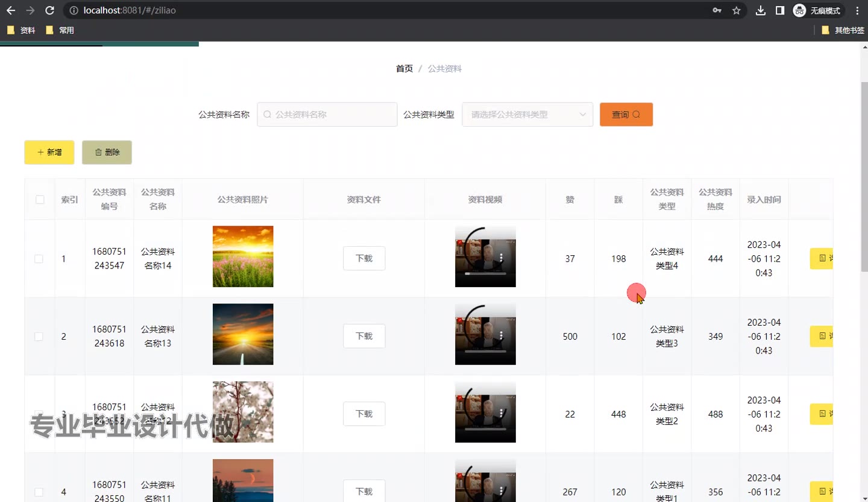The width and height of the screenshot is (868, 502).
Task: Open blossom branch photo in row 3
Action: click(x=243, y=412)
